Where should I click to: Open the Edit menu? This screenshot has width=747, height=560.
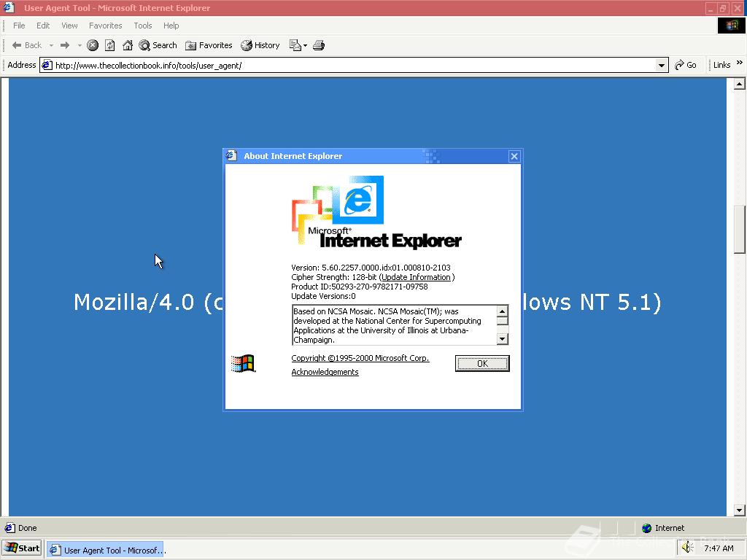point(43,26)
